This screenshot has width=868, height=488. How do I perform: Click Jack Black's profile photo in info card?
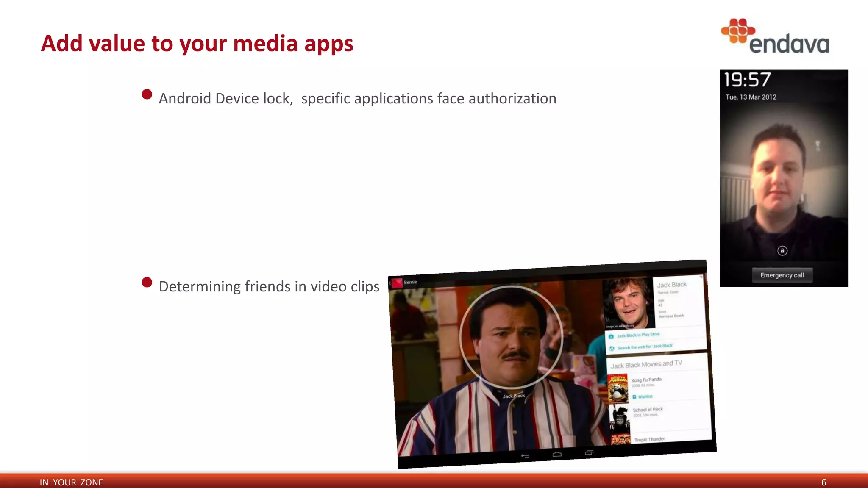(x=628, y=303)
